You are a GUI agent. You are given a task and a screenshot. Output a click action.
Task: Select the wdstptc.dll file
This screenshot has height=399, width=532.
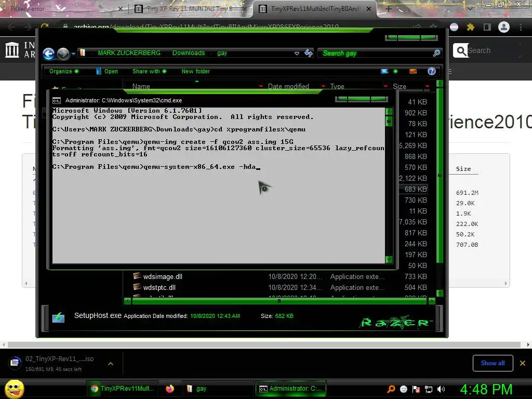coord(159,287)
